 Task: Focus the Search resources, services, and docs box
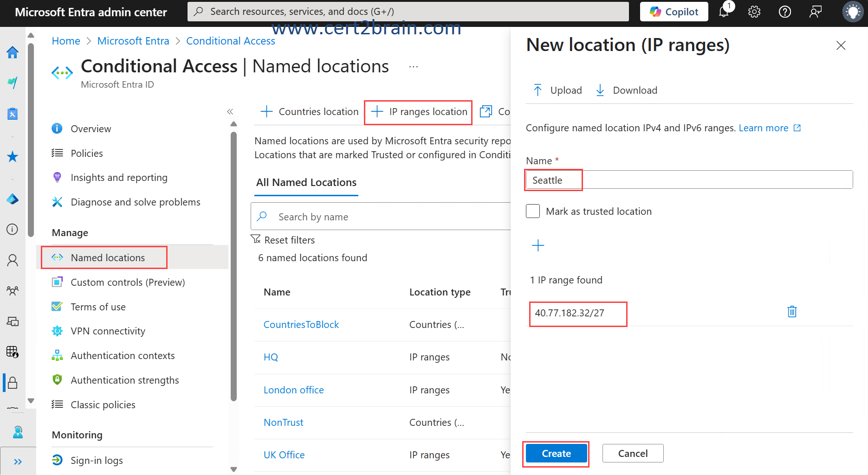point(408,12)
